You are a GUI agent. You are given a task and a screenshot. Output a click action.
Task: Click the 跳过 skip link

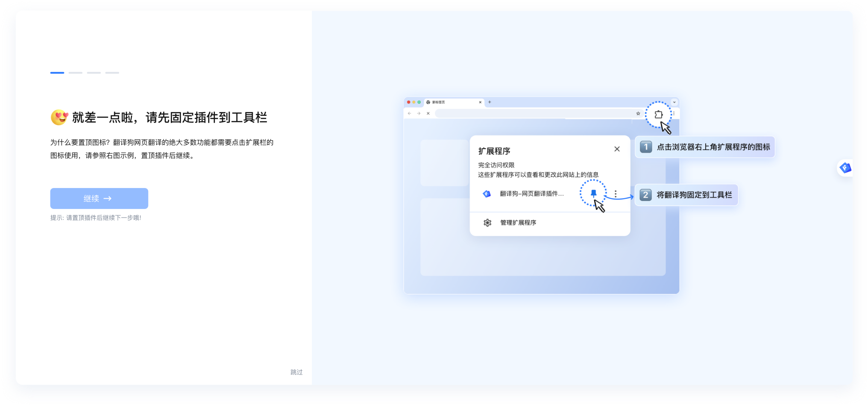(x=296, y=372)
